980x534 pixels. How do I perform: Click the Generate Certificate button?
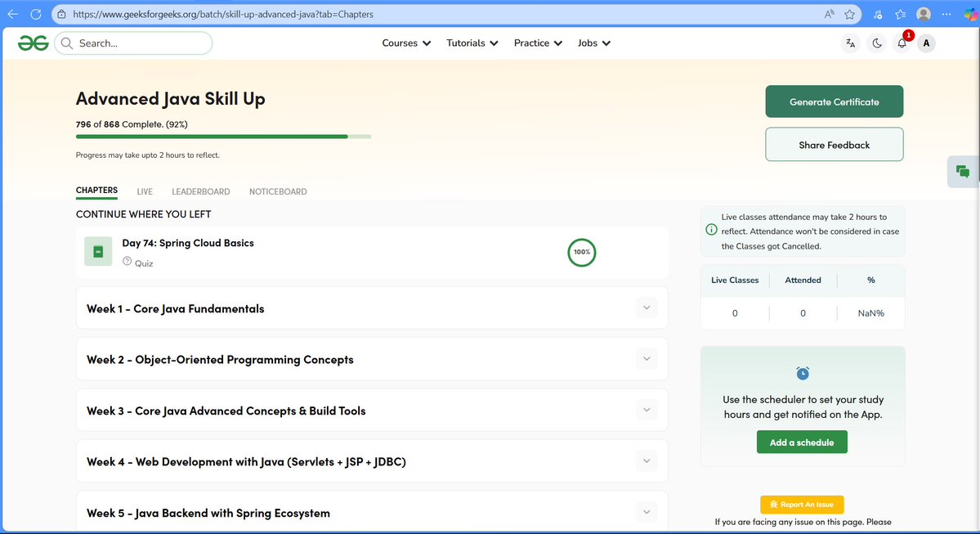[x=835, y=101]
